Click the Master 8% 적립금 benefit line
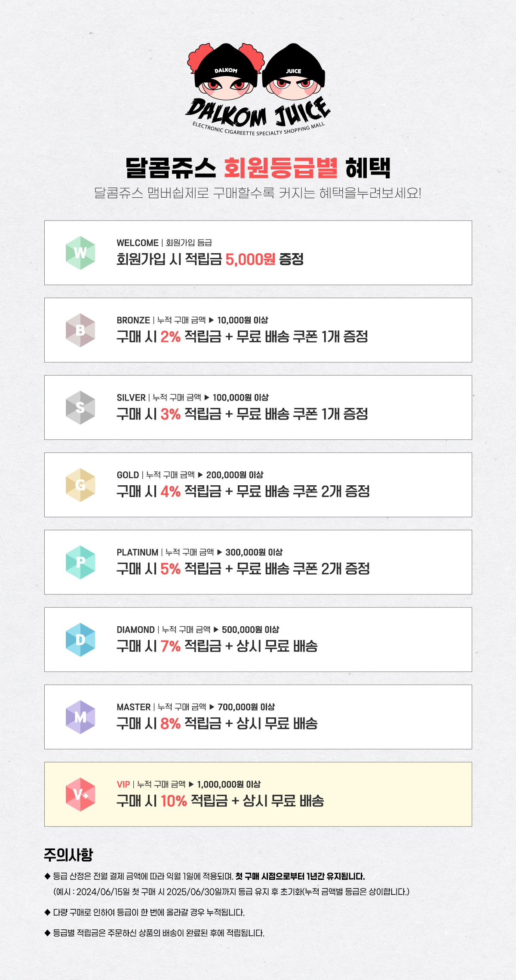This screenshot has height=980, width=516. [217, 723]
